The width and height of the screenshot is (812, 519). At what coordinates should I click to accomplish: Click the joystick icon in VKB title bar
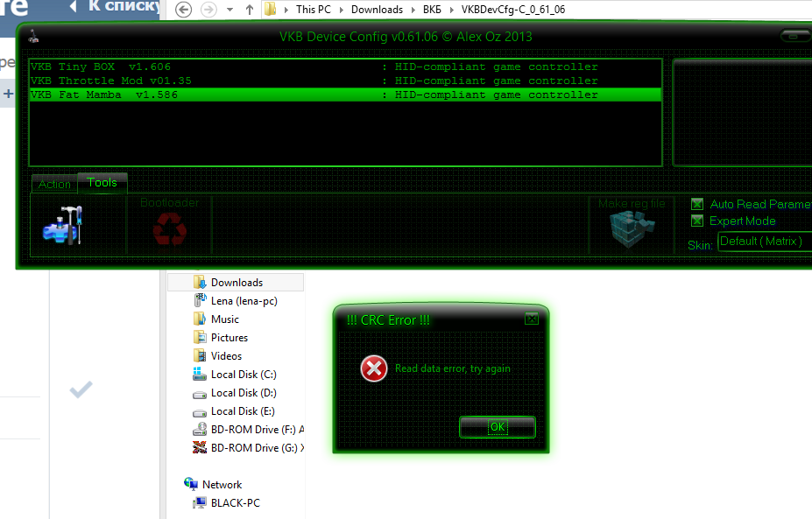(33, 36)
